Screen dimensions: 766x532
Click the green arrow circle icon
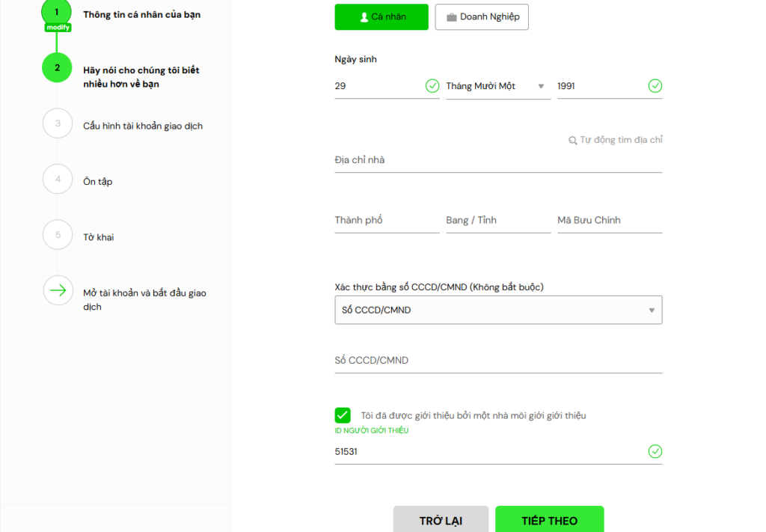click(58, 290)
